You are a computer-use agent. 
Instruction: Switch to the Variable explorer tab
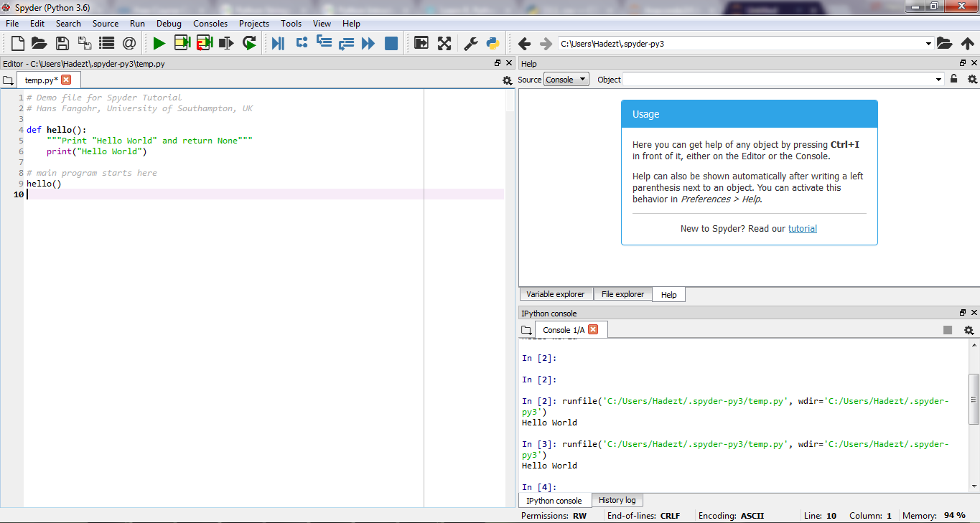556,294
